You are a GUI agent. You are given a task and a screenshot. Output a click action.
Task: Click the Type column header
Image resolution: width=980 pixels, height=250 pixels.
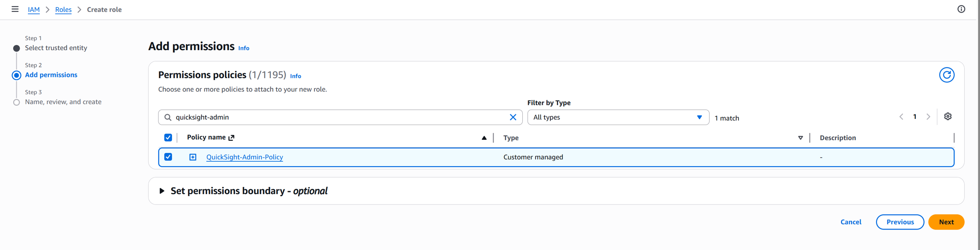[x=511, y=138]
